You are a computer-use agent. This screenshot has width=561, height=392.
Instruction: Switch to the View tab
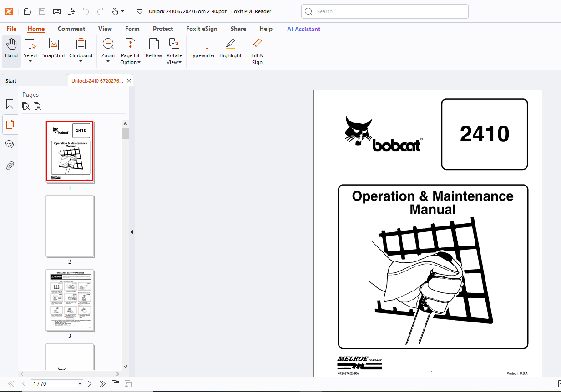[x=105, y=29]
